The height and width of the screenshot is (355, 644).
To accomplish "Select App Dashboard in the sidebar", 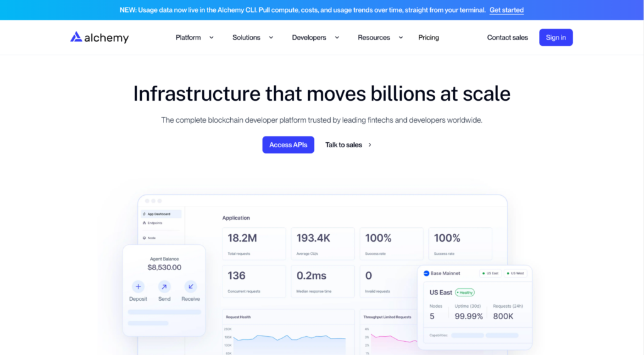I will click(x=161, y=214).
